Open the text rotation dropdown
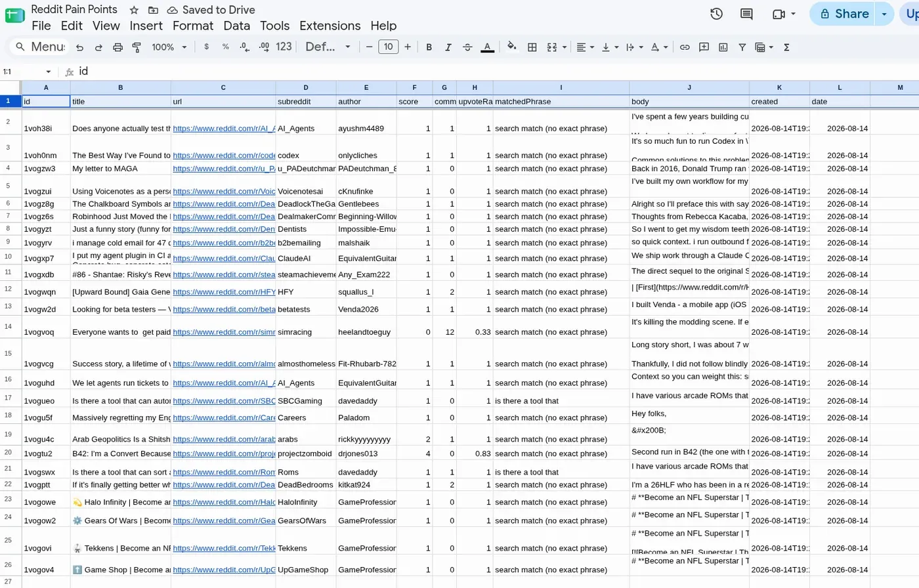919x588 pixels. [x=659, y=47]
